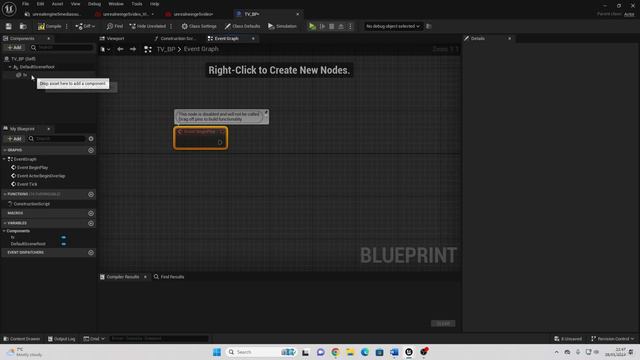Select the TV_BP (Self) root item
The image size is (640, 360).
23,59
